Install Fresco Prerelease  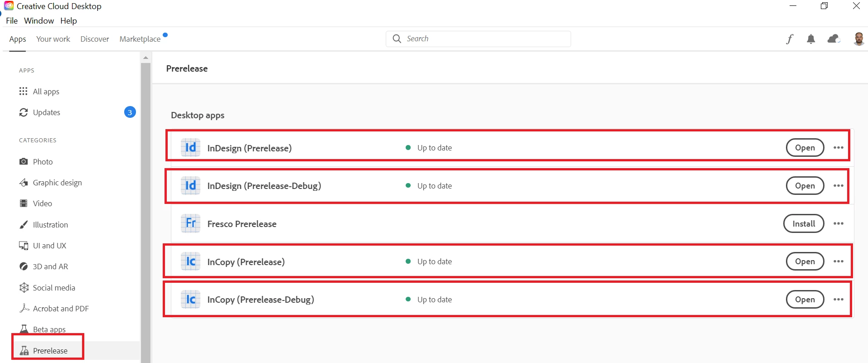[804, 223]
